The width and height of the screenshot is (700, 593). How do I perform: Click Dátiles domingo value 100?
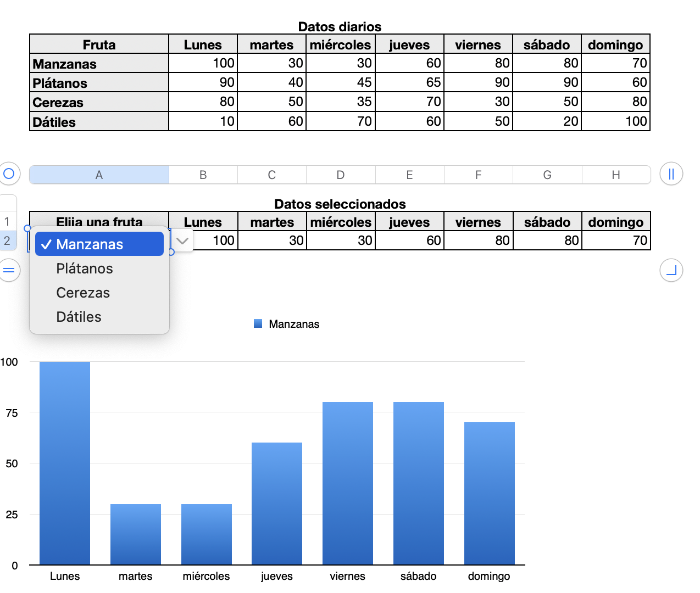(616, 121)
